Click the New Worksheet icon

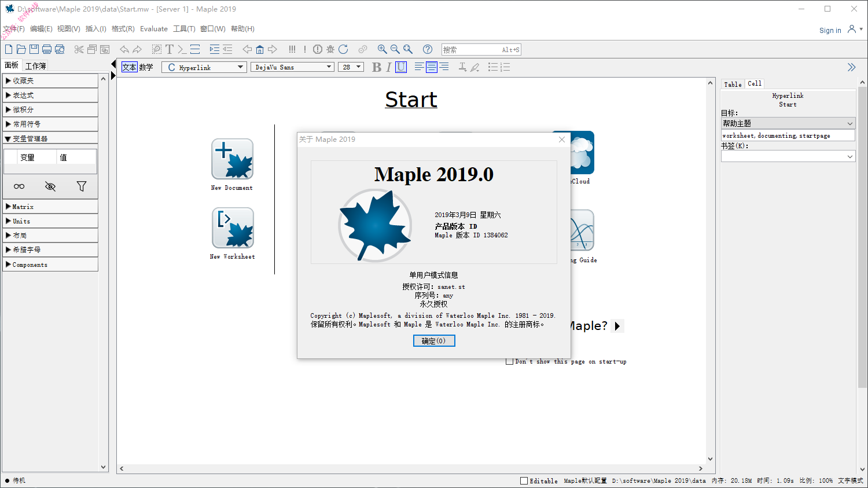pyautogui.click(x=233, y=228)
